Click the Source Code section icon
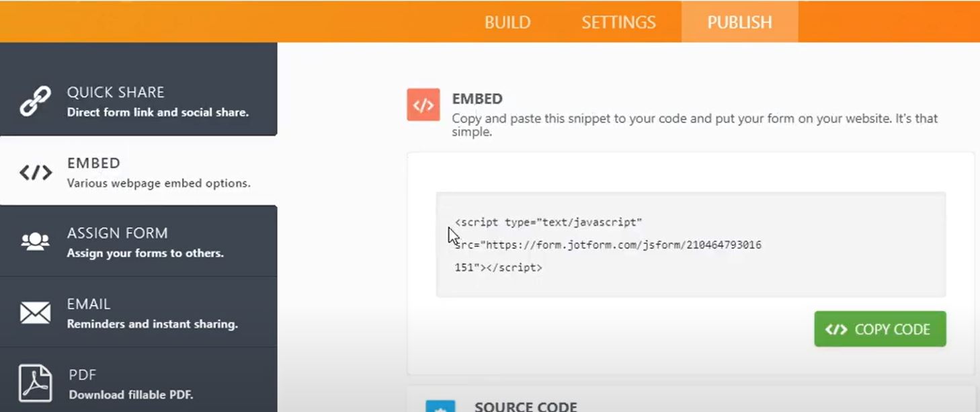The image size is (980, 412). (x=440, y=407)
